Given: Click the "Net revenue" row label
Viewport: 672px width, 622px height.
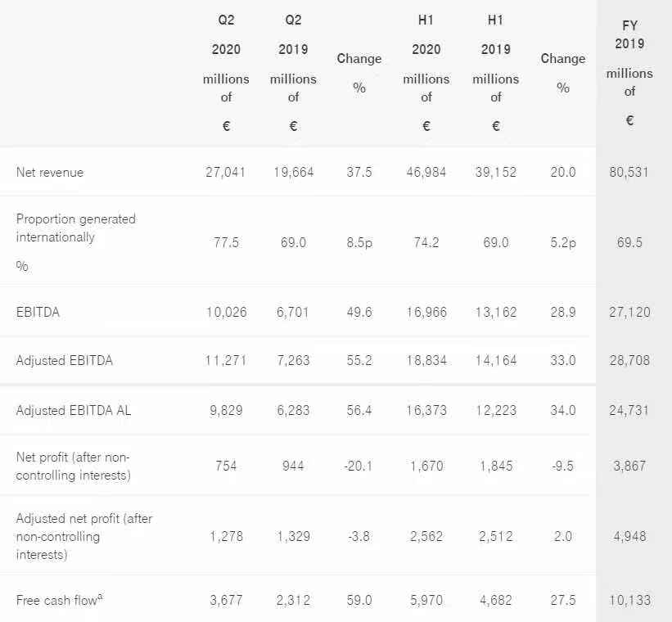Looking at the screenshot, I should point(50,173).
